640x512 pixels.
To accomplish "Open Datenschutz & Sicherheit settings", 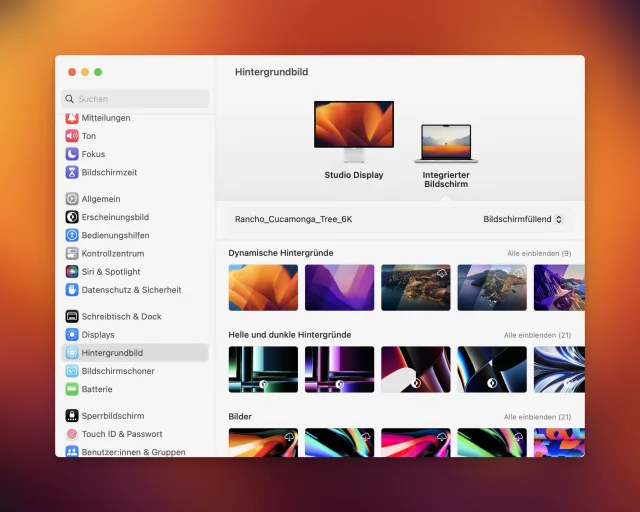I will 131,290.
